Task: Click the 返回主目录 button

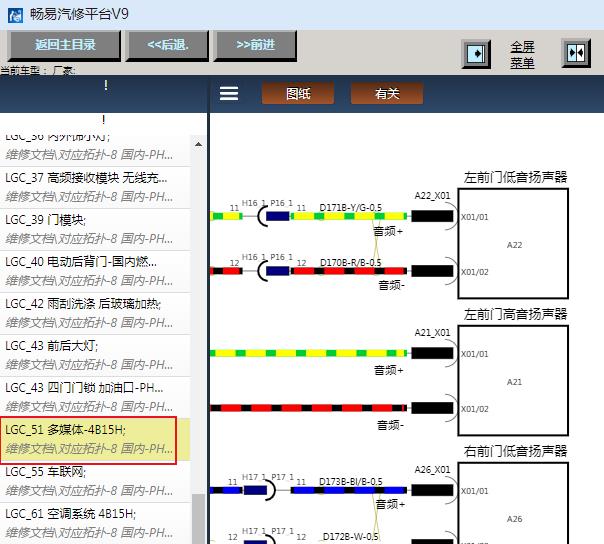Action: pos(64,46)
